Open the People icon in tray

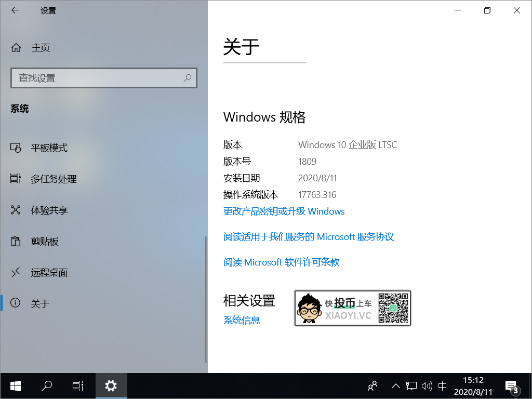(x=373, y=386)
